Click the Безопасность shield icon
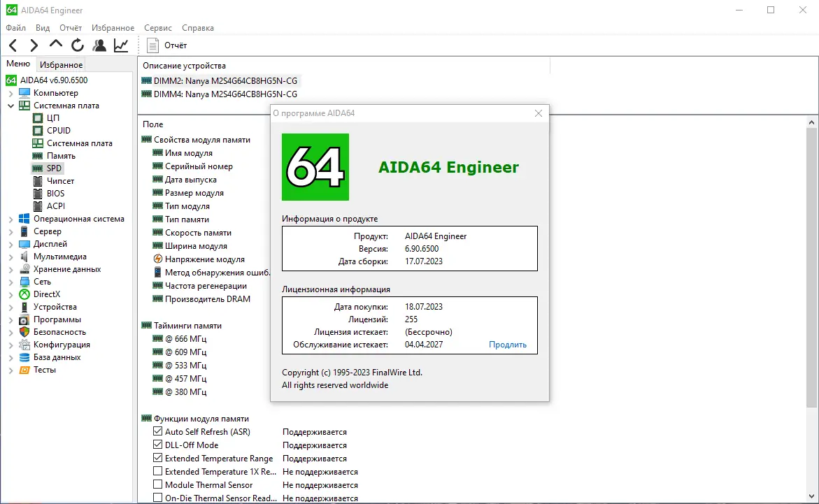Screen dimensions: 819x504 coord(24,331)
